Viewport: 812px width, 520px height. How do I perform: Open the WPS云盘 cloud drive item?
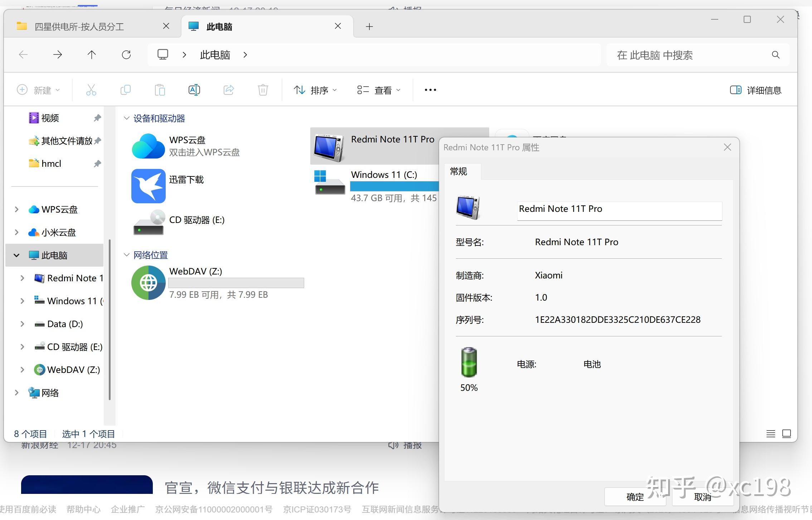pos(148,146)
